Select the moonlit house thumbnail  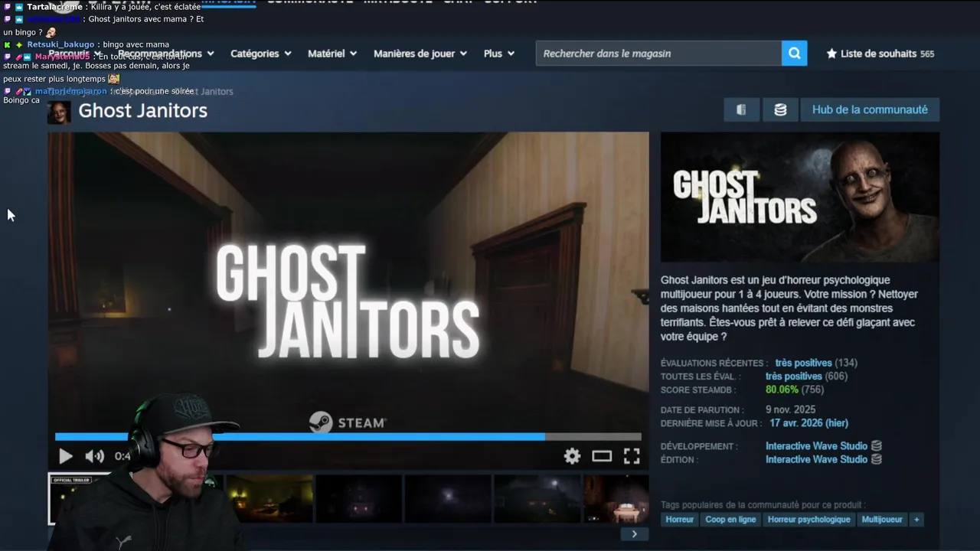click(537, 499)
